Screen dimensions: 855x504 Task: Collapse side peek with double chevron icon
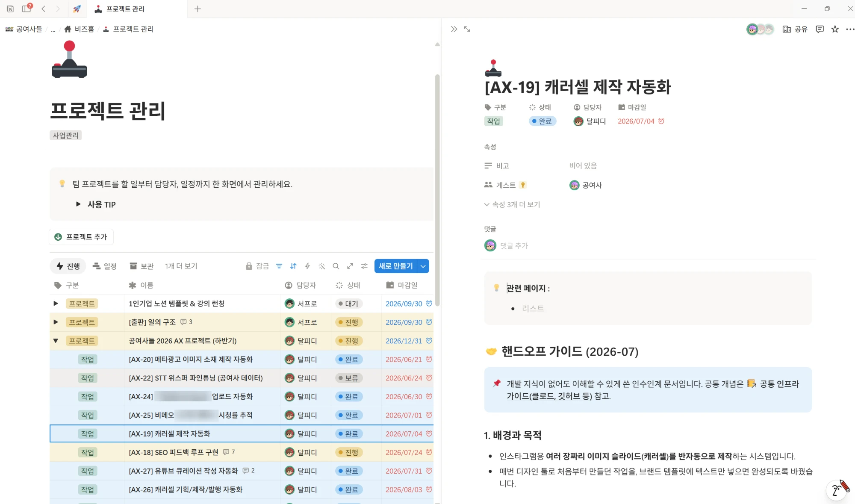[x=454, y=29]
